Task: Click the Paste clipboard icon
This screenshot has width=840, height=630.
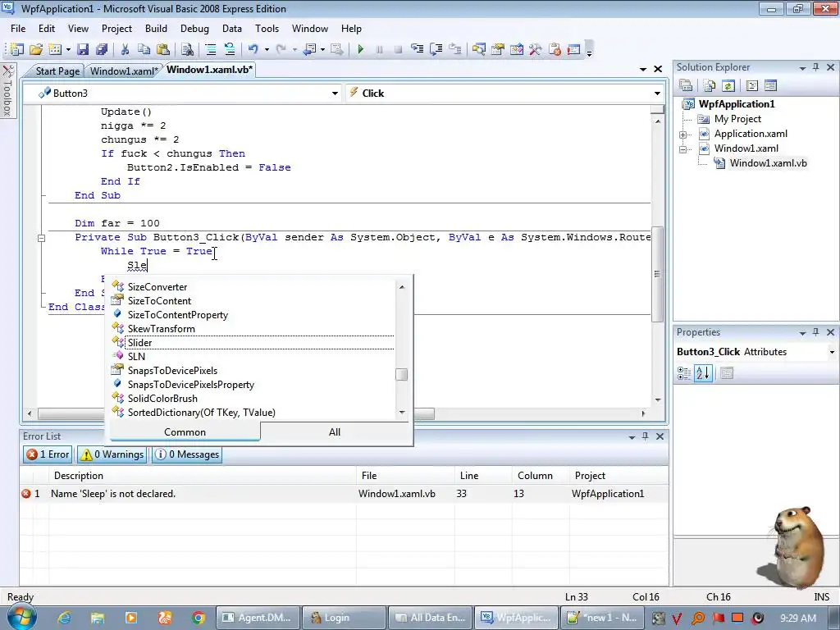Action: tap(163, 49)
